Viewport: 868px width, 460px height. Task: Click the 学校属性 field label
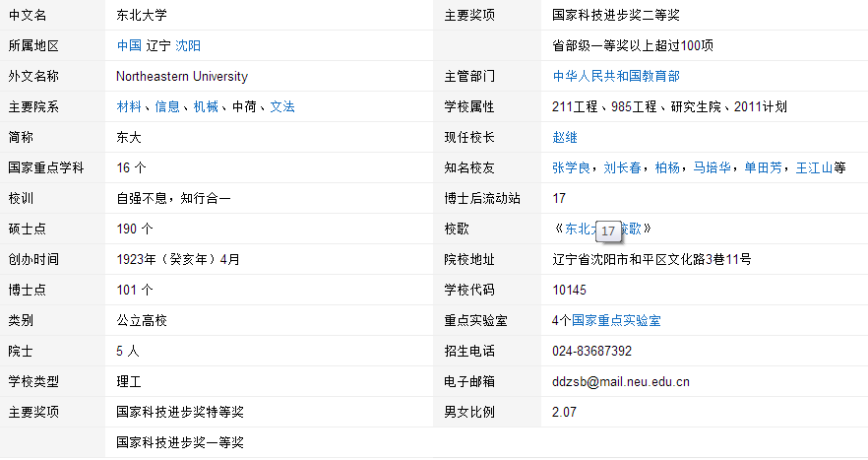coord(469,106)
